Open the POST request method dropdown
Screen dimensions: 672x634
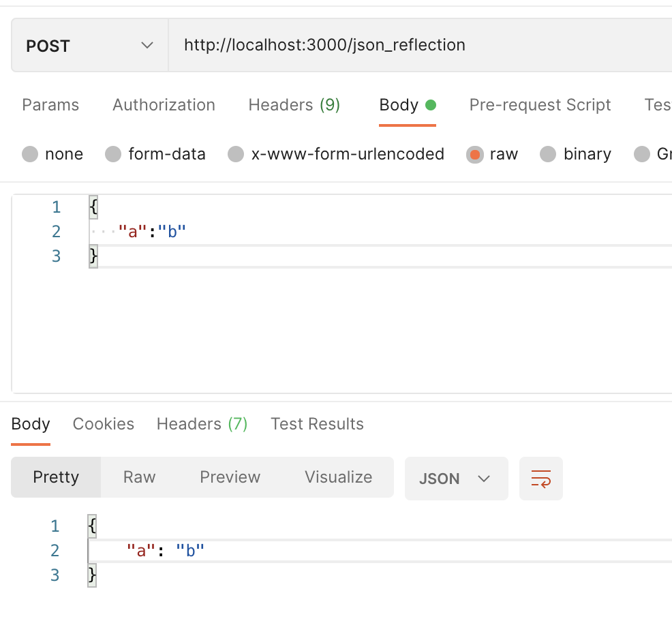coord(89,45)
